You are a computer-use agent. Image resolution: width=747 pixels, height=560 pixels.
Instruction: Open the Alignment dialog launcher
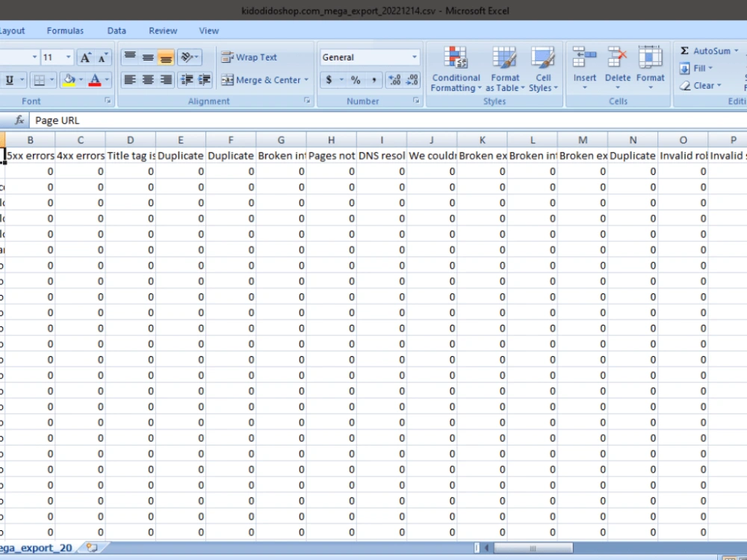(307, 101)
